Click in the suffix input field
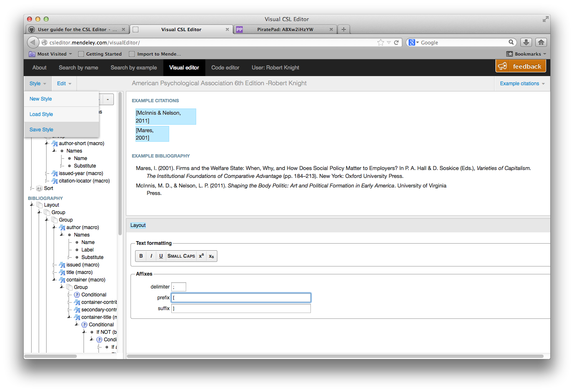This screenshot has width=574, height=392. pos(241,308)
